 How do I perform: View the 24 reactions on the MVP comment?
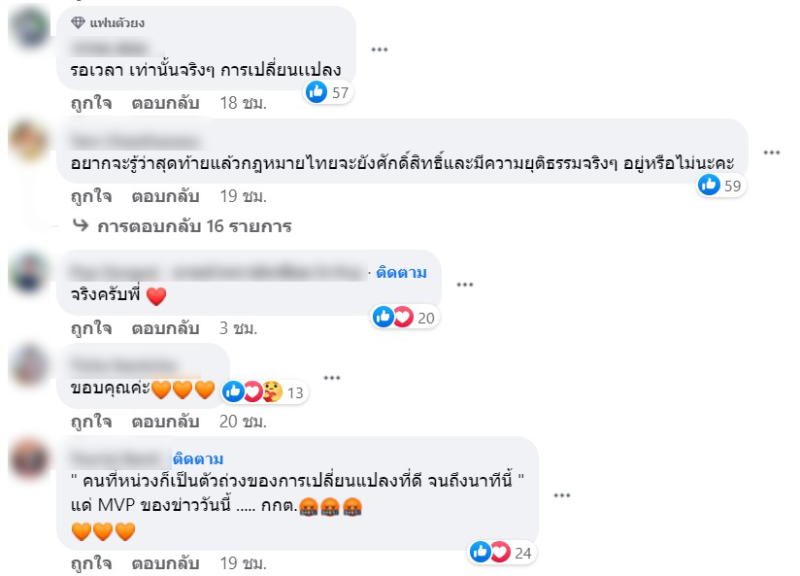(x=501, y=553)
